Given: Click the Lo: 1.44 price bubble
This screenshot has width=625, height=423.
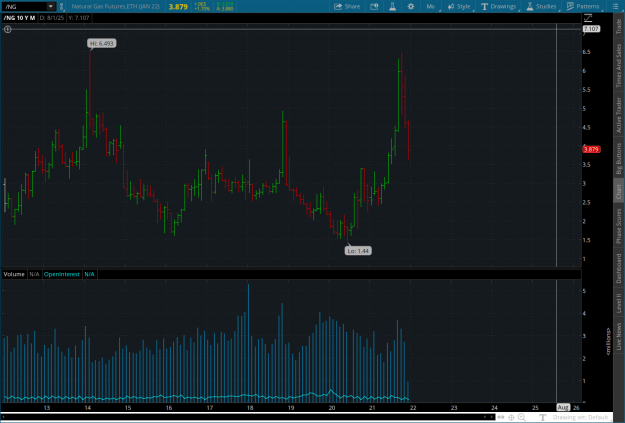Looking at the screenshot, I should 358,251.
